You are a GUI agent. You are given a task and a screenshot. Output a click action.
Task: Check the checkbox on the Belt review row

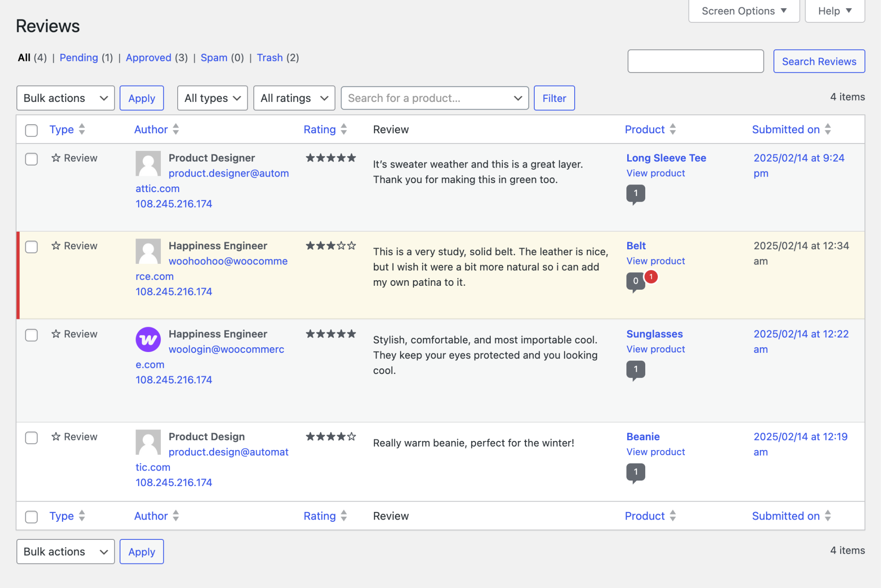pos(31,247)
